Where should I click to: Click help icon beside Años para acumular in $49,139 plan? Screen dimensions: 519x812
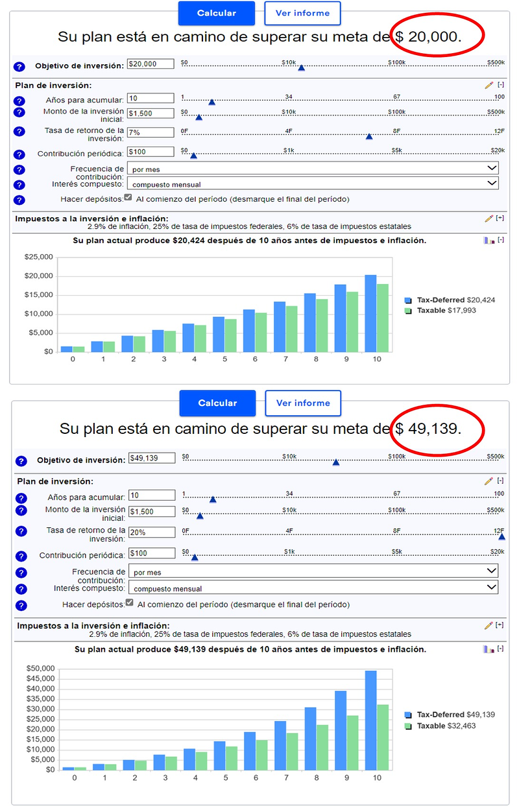tap(21, 499)
